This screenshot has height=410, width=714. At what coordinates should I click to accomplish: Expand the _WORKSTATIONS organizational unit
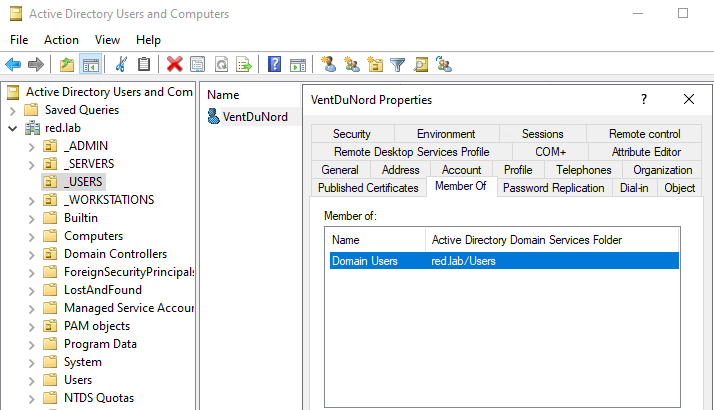coord(31,200)
